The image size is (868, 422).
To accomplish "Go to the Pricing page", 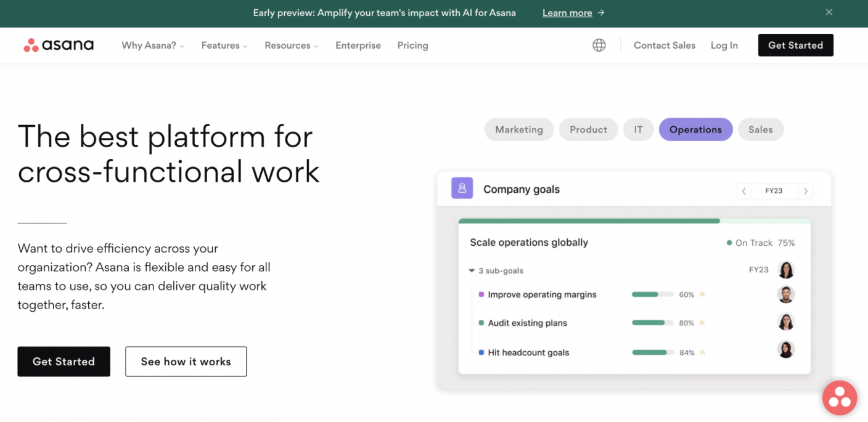I will 412,45.
